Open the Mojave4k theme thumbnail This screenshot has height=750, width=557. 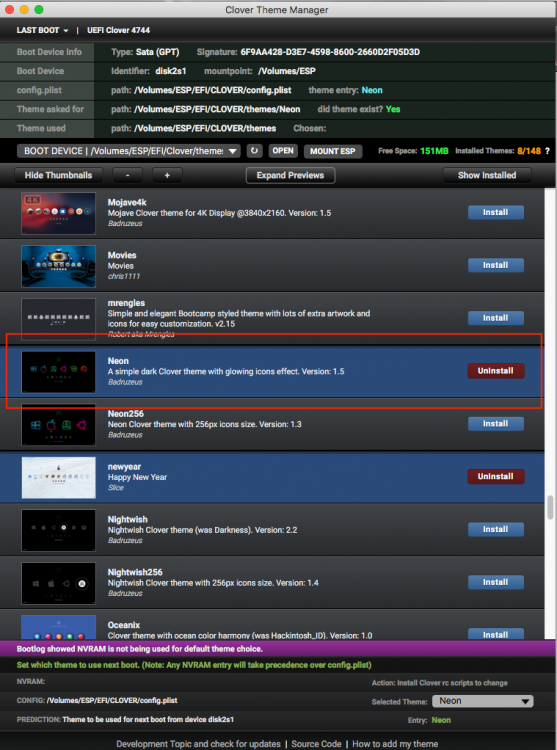coord(58,213)
